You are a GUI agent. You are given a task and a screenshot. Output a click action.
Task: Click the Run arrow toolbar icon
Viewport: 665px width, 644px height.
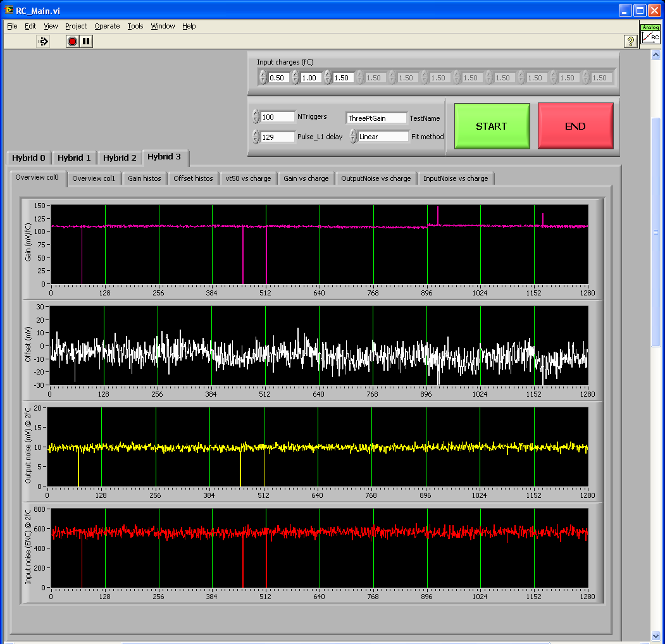coord(43,41)
